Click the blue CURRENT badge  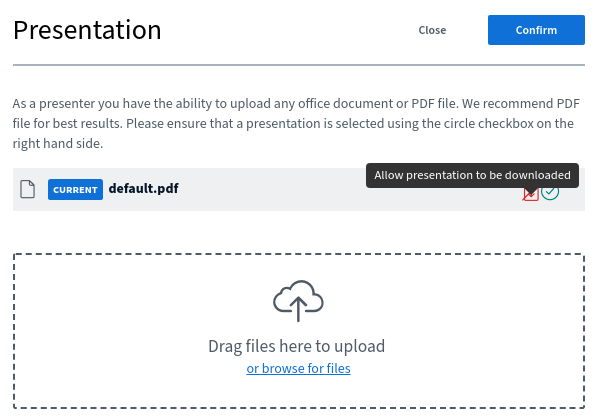[x=75, y=189]
